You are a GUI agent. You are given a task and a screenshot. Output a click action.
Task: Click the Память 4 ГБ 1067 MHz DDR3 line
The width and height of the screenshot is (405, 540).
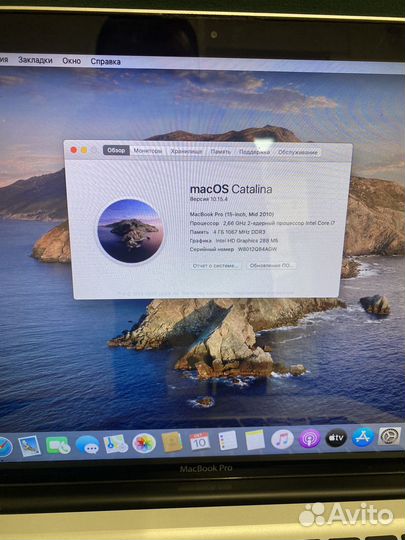[x=227, y=232]
